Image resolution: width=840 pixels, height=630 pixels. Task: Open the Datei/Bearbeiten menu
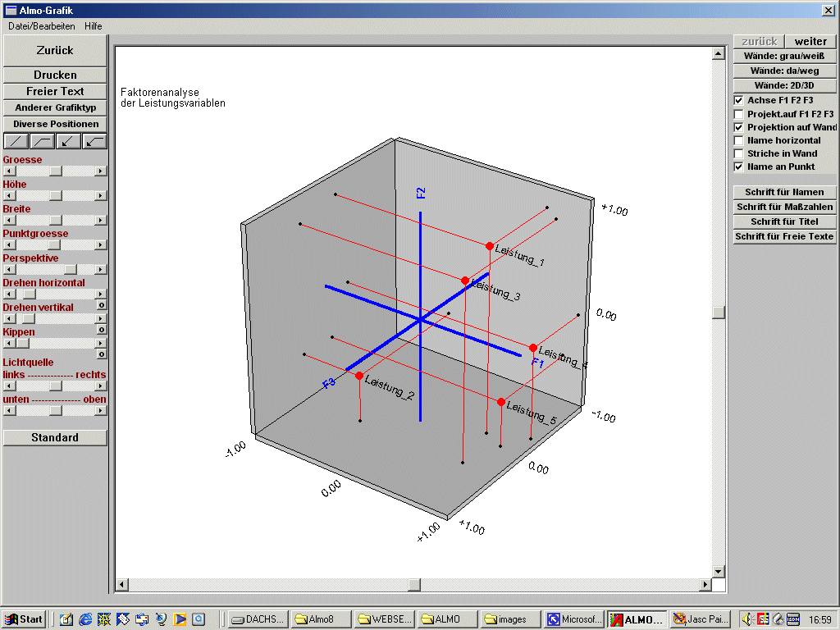(x=41, y=26)
